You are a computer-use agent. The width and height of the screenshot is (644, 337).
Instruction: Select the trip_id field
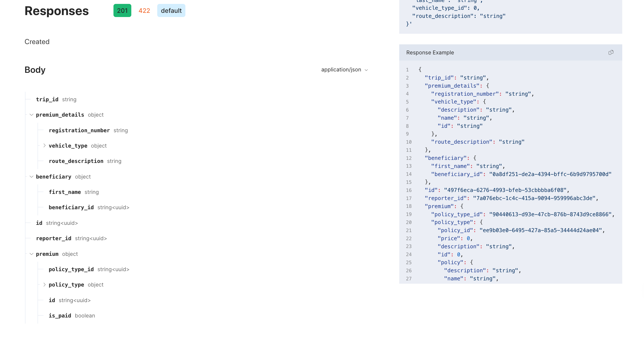[x=47, y=99]
